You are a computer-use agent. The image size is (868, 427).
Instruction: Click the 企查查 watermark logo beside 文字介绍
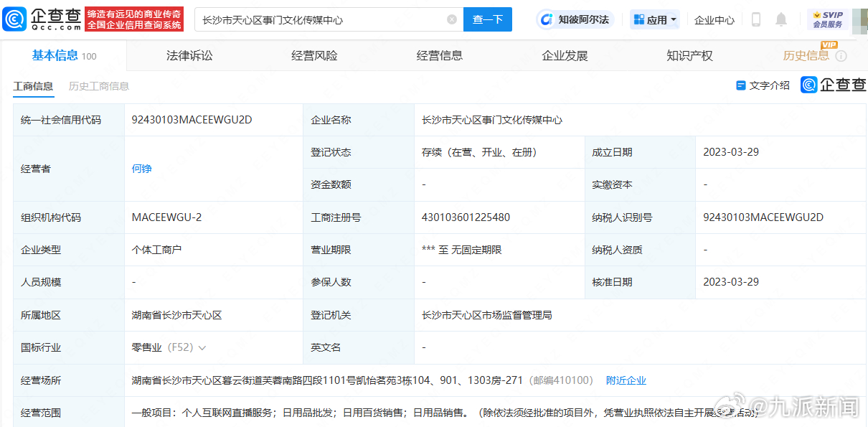[834, 85]
